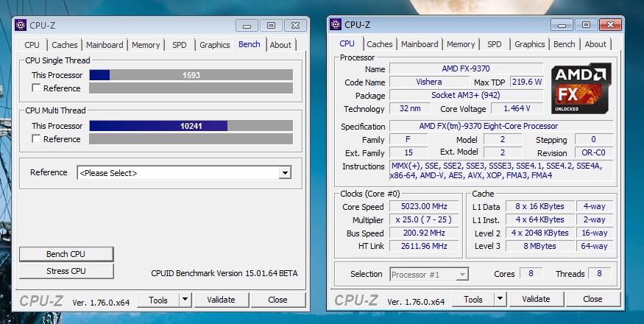This screenshot has width=644, height=324.
Task: Click Technology value 32 nm
Action: [410, 108]
